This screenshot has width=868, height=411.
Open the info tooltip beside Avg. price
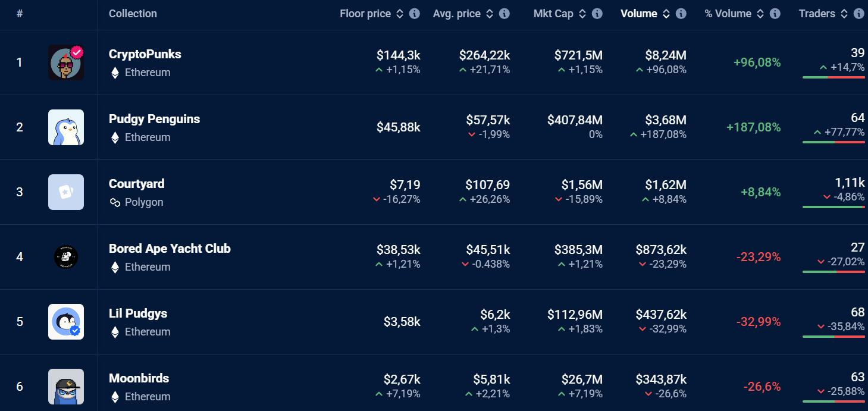[x=503, y=13]
